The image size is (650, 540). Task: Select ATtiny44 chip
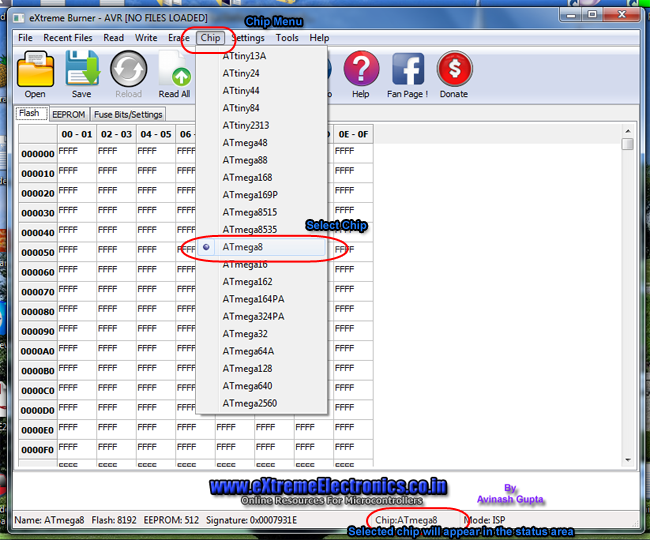(x=261, y=91)
